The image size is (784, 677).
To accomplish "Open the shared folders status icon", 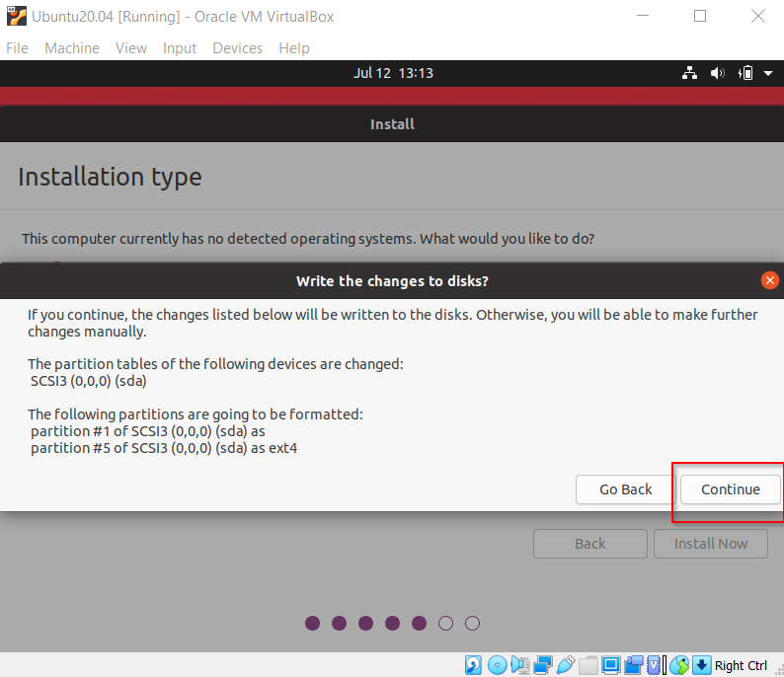I will [x=588, y=665].
